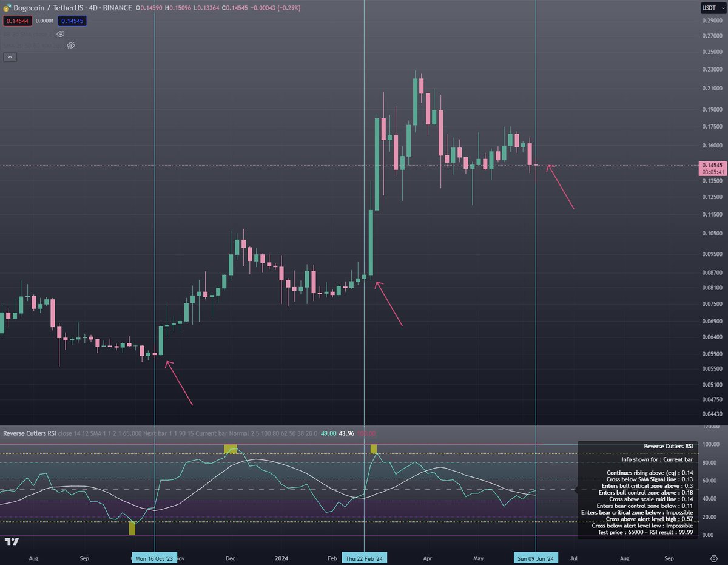Click the yellow alert marker above the February RSI peak

(x=374, y=448)
